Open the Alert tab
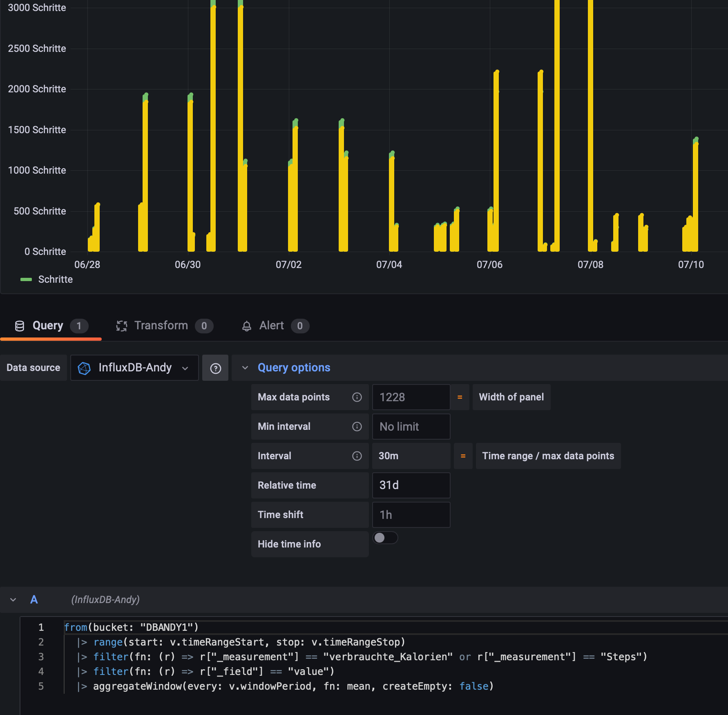The image size is (728, 715). click(x=271, y=326)
